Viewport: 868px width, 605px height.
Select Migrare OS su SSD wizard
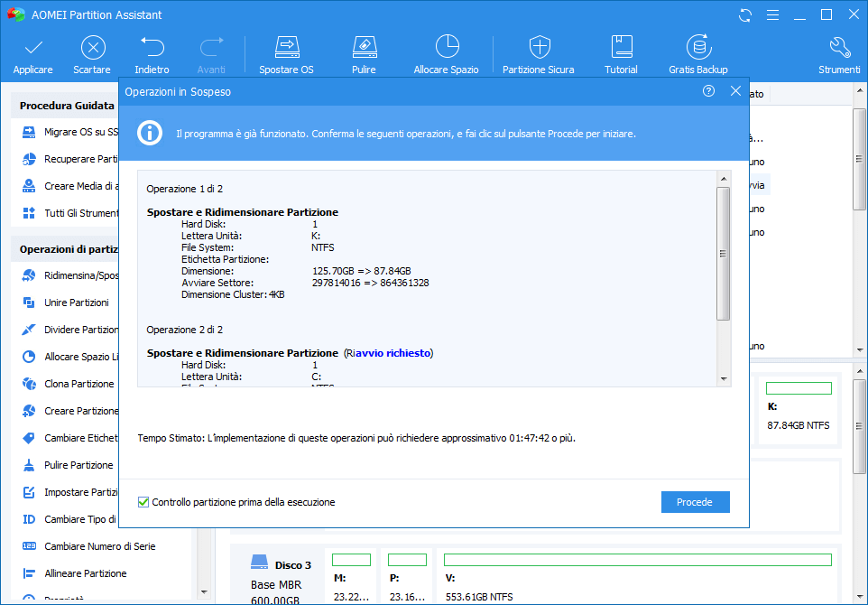[x=71, y=132]
